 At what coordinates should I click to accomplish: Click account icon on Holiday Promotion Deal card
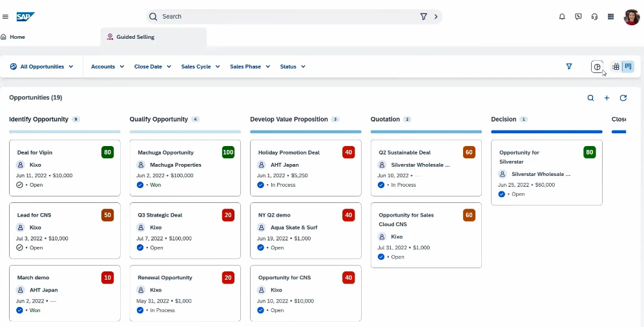pyautogui.click(x=261, y=165)
